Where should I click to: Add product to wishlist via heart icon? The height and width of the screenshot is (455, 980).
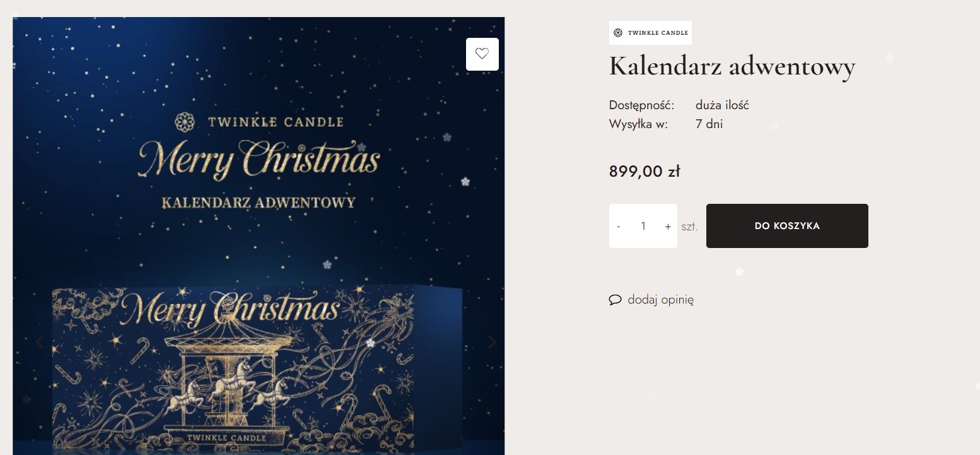point(482,54)
